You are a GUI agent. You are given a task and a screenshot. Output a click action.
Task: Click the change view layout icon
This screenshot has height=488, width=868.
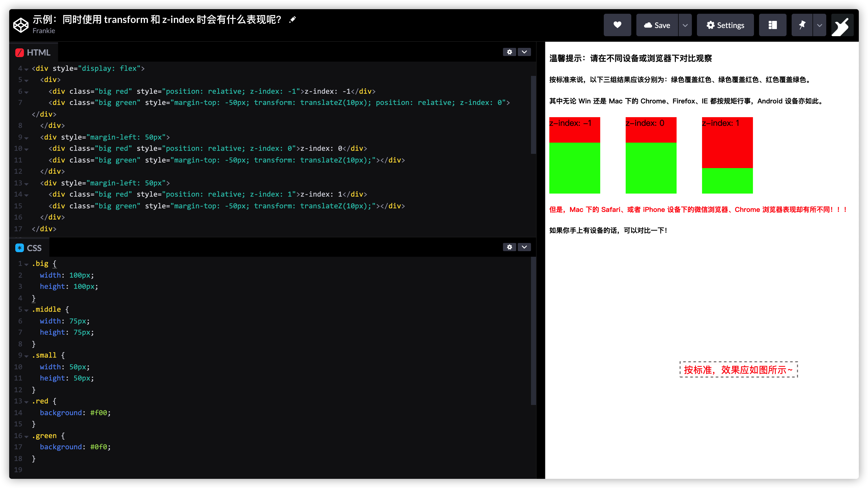coord(772,25)
